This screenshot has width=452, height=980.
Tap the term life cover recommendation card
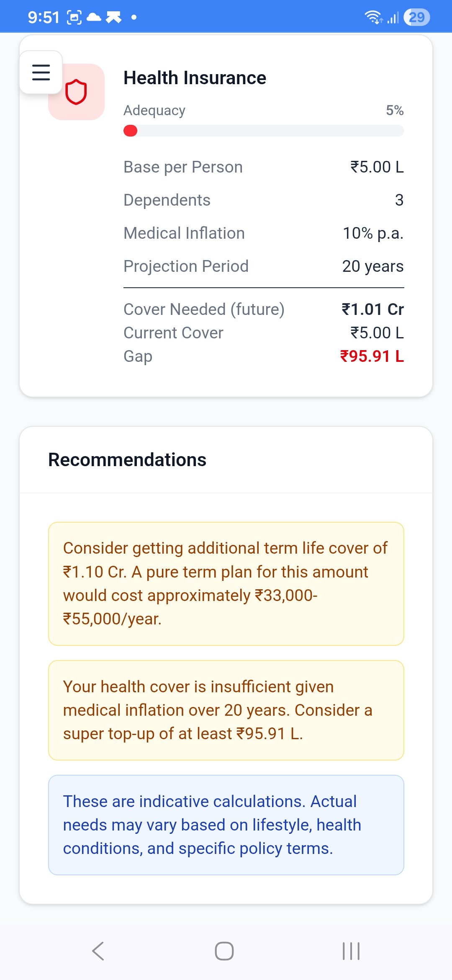(226, 583)
